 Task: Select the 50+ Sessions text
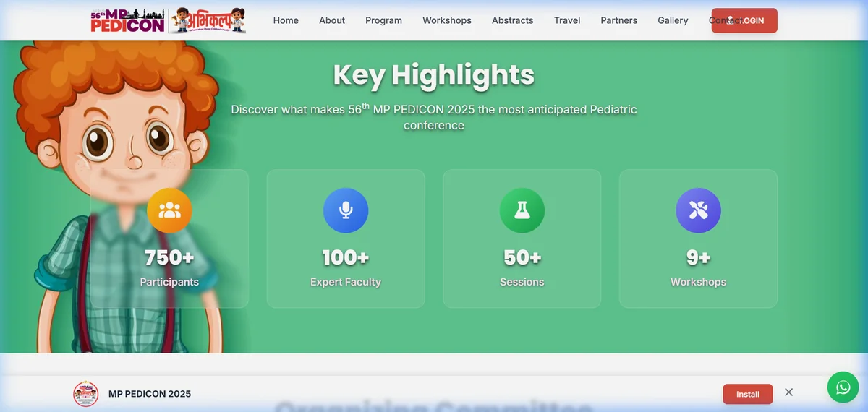(522, 267)
